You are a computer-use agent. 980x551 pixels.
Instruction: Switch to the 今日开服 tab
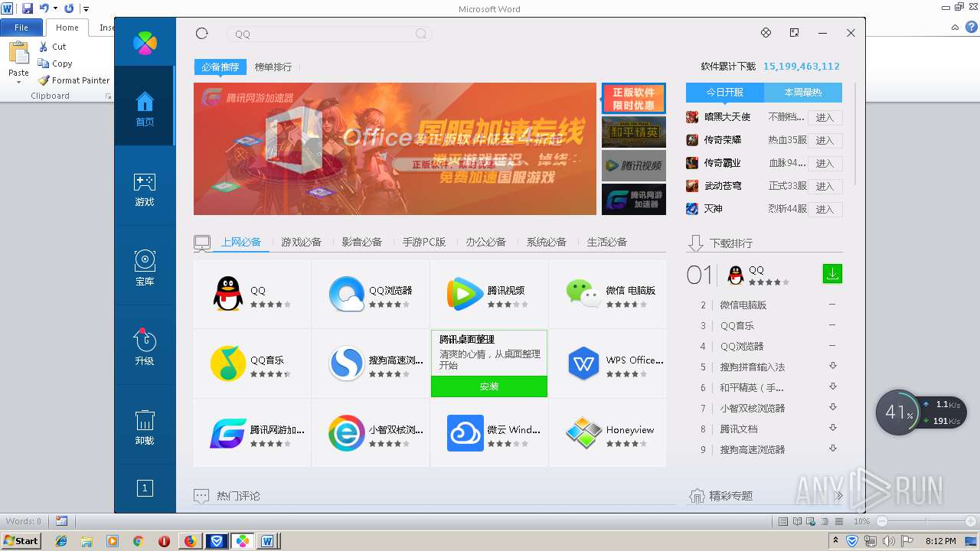tap(725, 93)
